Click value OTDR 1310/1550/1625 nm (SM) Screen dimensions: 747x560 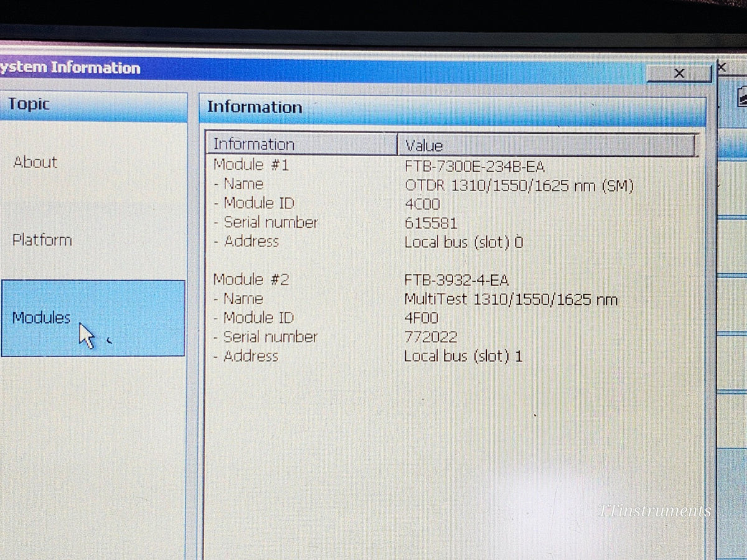519,185
